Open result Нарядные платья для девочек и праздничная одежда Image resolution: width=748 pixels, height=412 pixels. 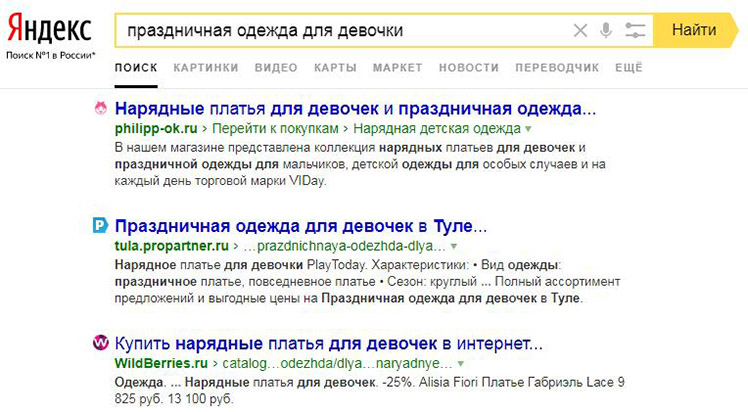coord(355,109)
